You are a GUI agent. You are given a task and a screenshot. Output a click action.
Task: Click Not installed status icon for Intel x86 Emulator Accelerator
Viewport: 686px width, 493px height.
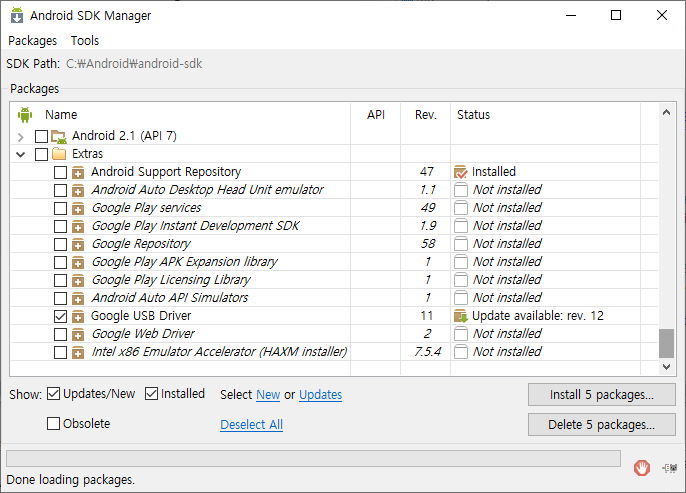point(461,352)
